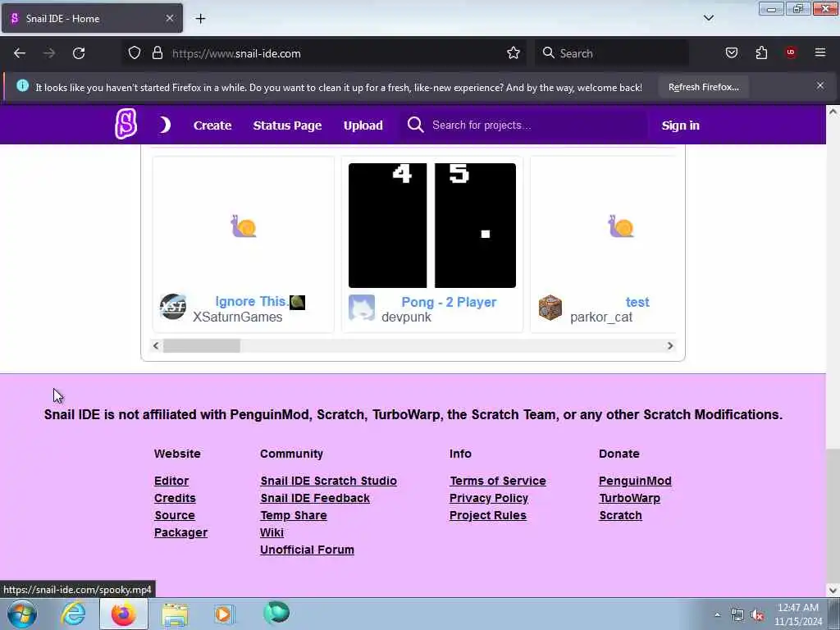
Task: Open the Create page
Action: [212, 126]
